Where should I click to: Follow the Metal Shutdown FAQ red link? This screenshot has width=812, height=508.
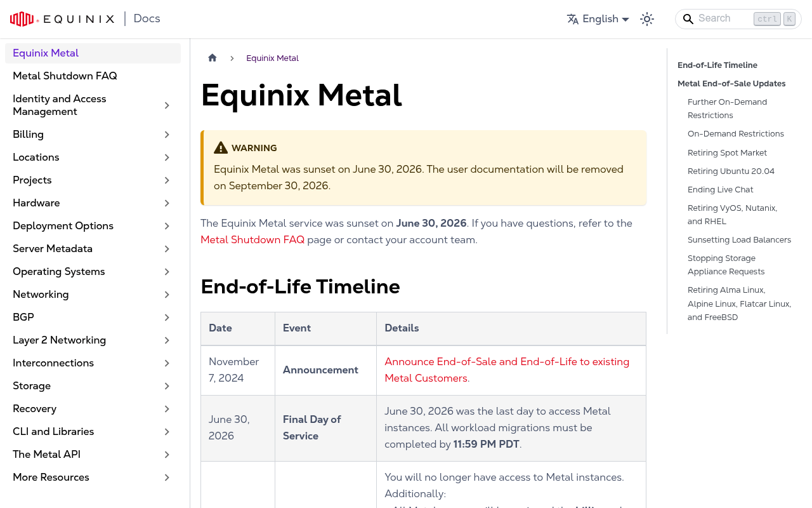tap(252, 240)
